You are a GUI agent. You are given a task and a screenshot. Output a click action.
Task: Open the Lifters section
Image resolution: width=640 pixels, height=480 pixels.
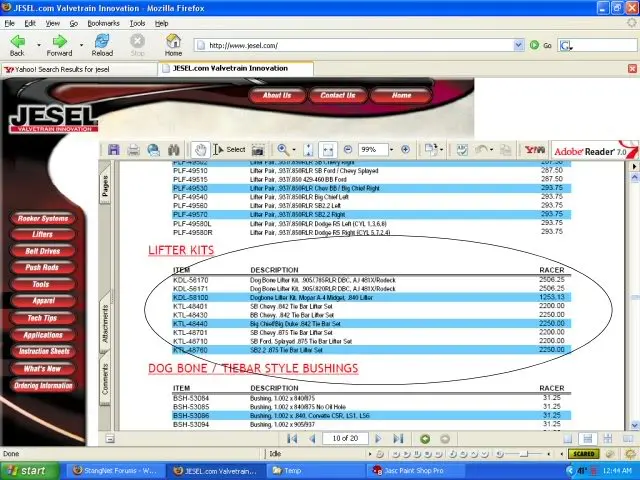(43, 234)
